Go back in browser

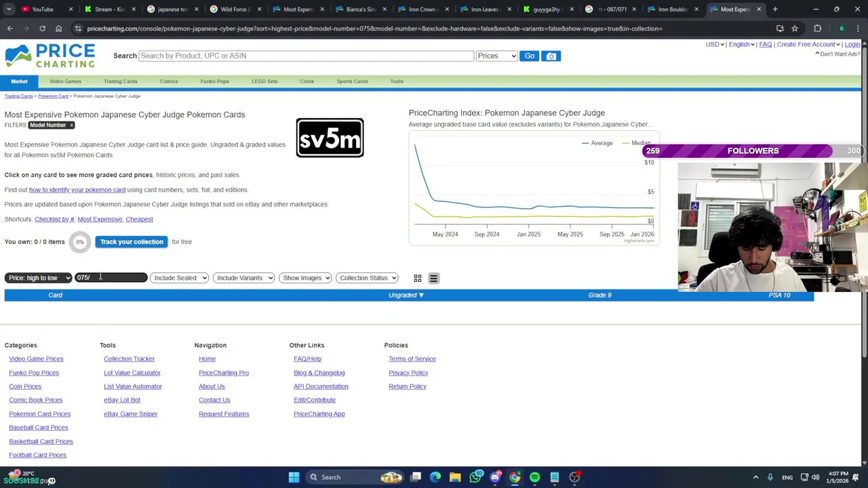[9, 28]
